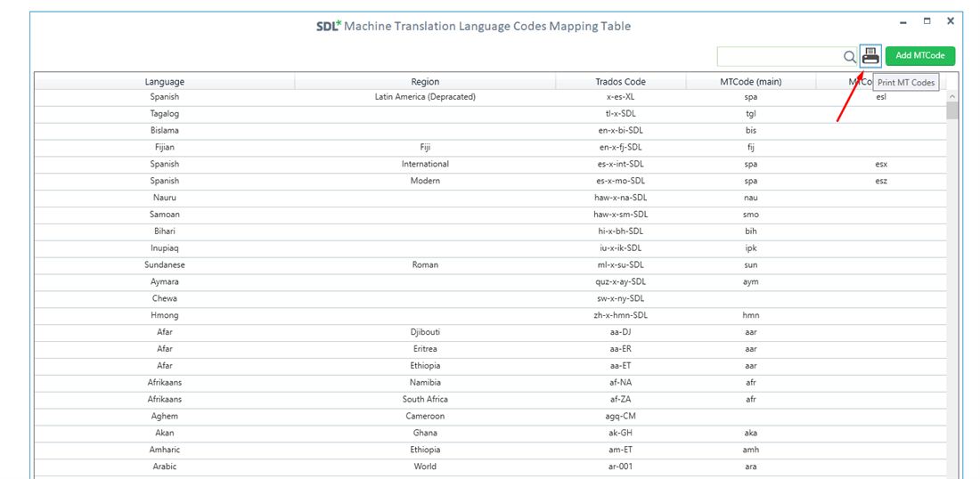Select the Nauru language cell

click(165, 198)
